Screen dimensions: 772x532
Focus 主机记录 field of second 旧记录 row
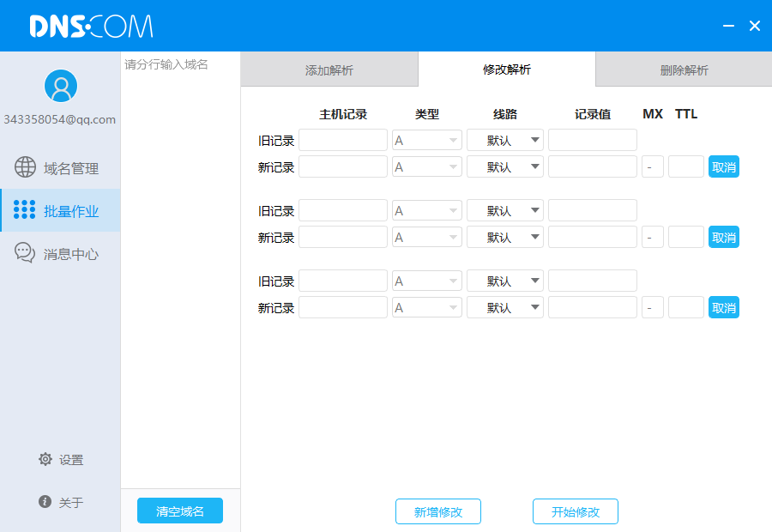pyautogui.click(x=343, y=211)
